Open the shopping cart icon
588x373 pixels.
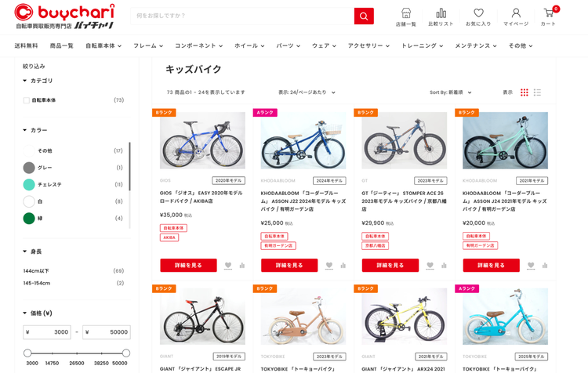[x=549, y=13]
